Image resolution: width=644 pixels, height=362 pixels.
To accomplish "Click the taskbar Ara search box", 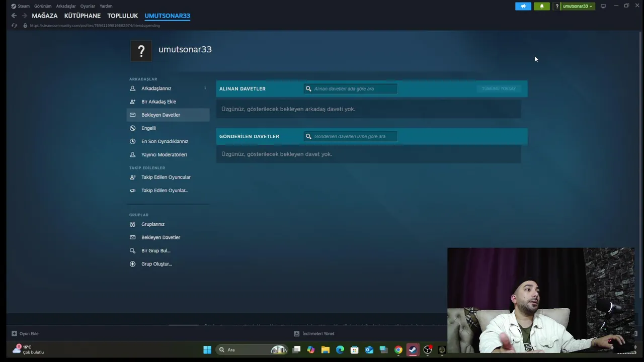I will tap(253, 350).
